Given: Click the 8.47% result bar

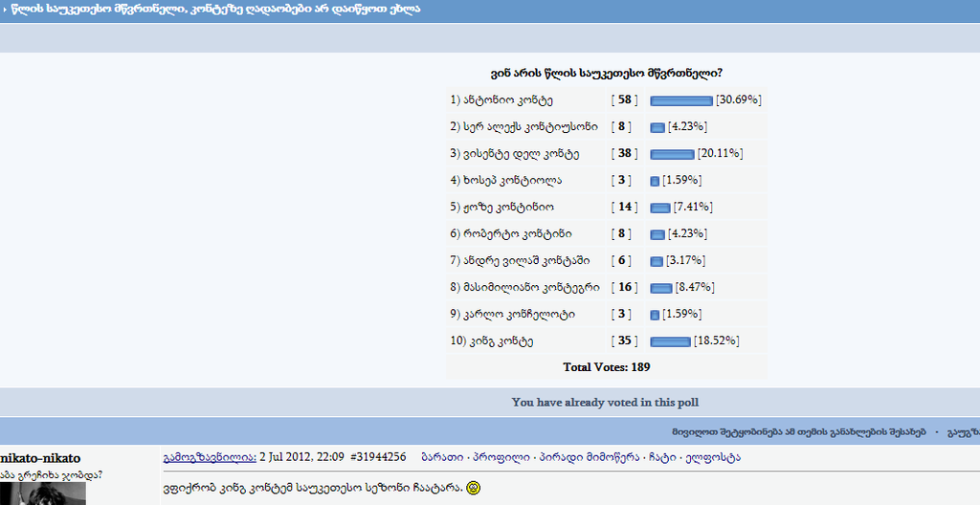Looking at the screenshot, I should (660, 288).
